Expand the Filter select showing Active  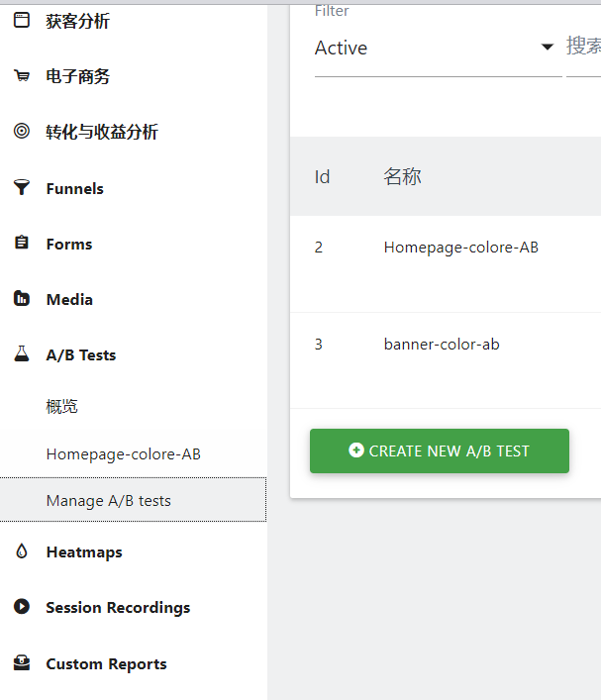(438, 48)
